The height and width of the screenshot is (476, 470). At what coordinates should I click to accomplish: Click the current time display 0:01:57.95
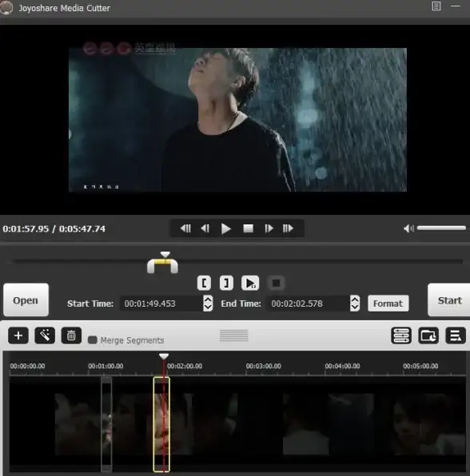pos(26,228)
